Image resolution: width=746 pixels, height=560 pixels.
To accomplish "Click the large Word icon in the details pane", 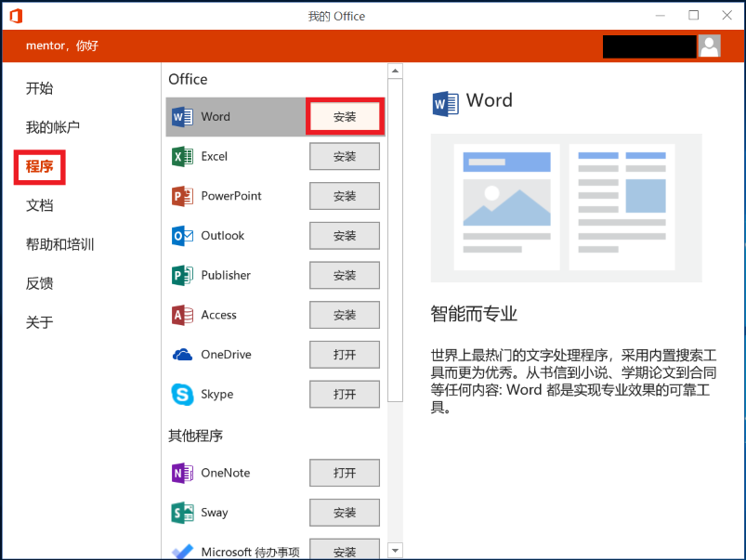I will 446,103.
